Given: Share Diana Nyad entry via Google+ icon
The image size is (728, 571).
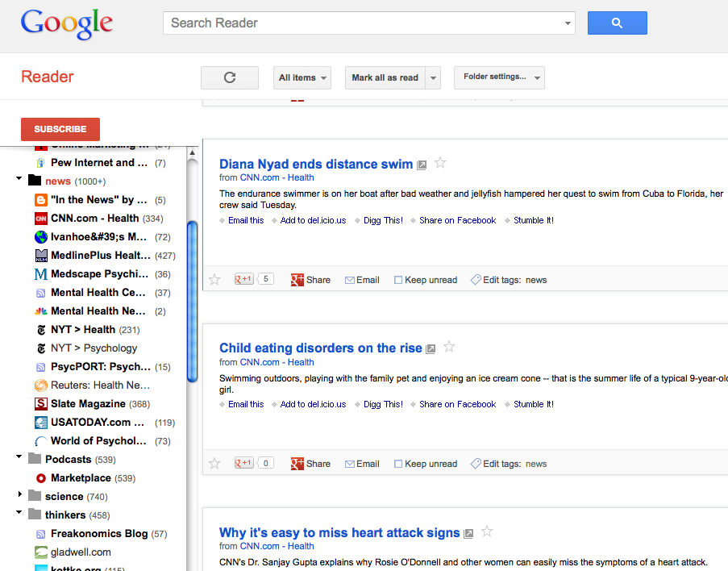Looking at the screenshot, I should pyautogui.click(x=297, y=280).
